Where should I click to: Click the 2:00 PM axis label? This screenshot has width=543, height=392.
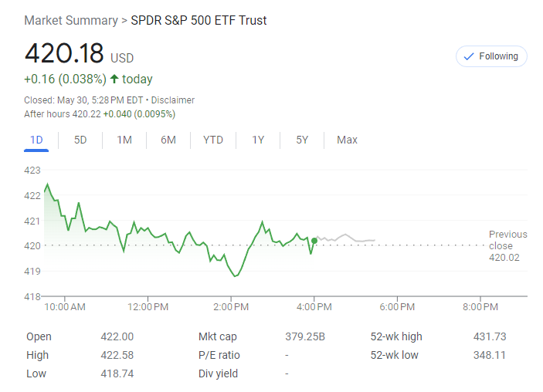(x=230, y=307)
